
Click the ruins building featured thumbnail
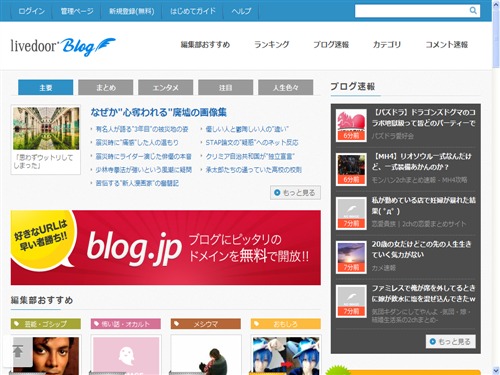46,128
